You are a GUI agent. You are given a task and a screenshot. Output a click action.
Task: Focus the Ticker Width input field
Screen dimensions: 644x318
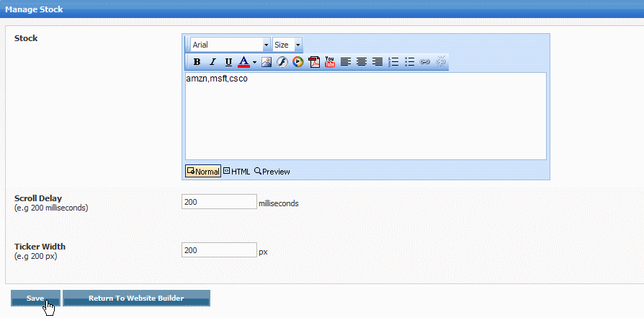[219, 249]
